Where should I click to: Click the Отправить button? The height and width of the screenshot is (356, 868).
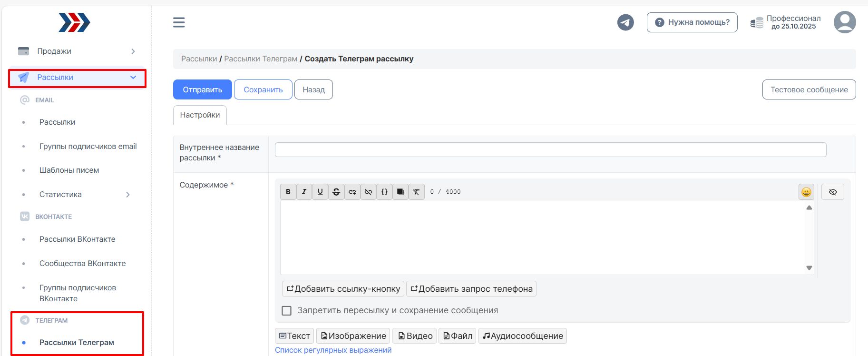203,89
